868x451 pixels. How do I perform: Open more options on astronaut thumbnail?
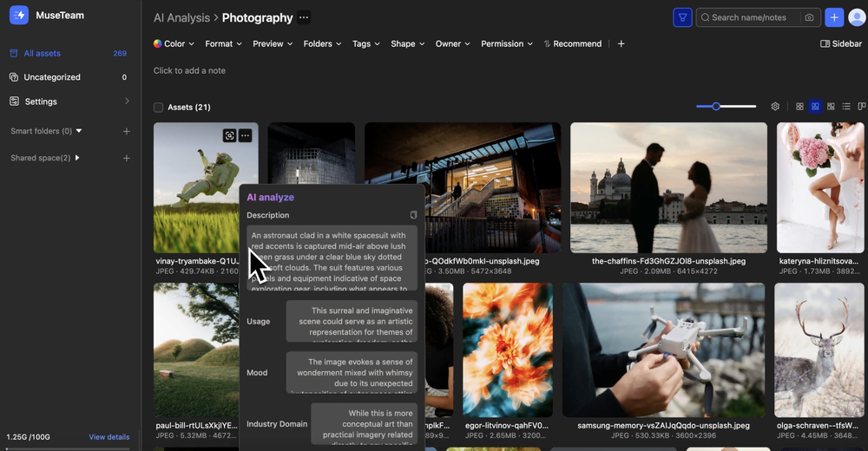pyautogui.click(x=246, y=135)
